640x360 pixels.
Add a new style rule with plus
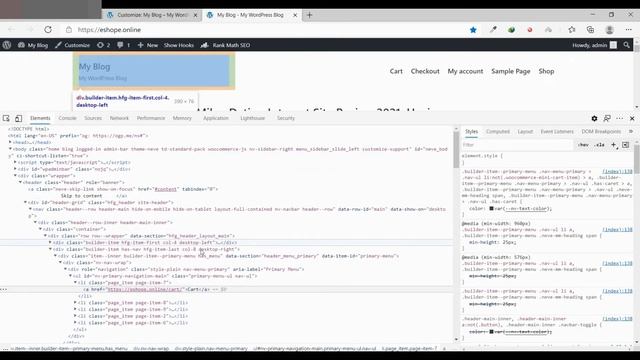(613, 145)
